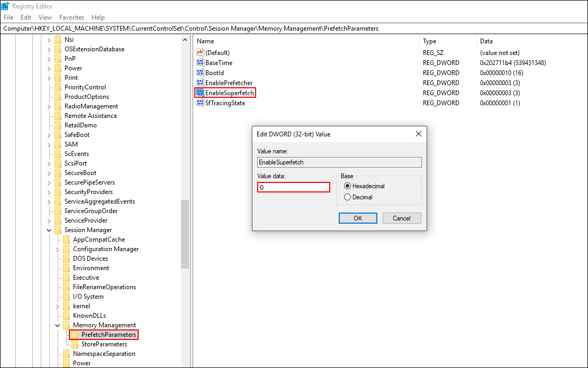
Task: Select the Environment tree item
Action: tap(91, 268)
